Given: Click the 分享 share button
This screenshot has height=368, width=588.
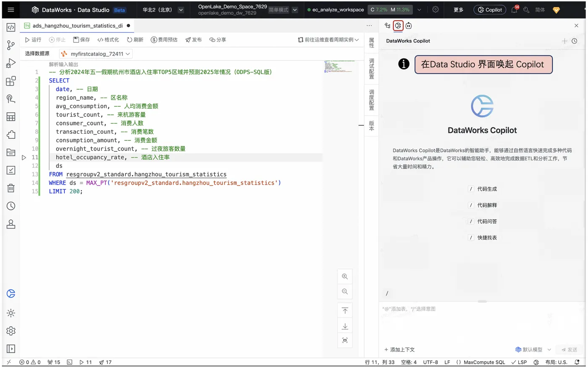Looking at the screenshot, I should [218, 40].
